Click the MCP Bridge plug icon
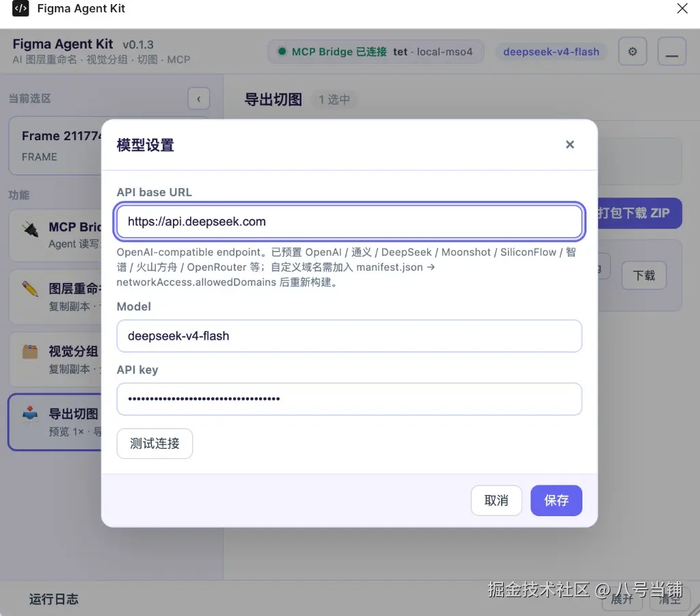700x616 pixels. 31,229
